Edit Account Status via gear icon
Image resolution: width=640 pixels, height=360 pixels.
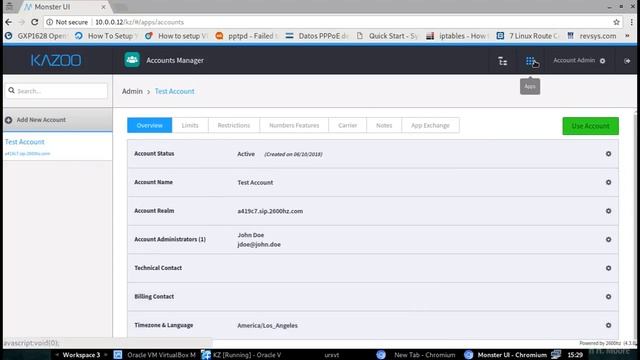pos(608,154)
